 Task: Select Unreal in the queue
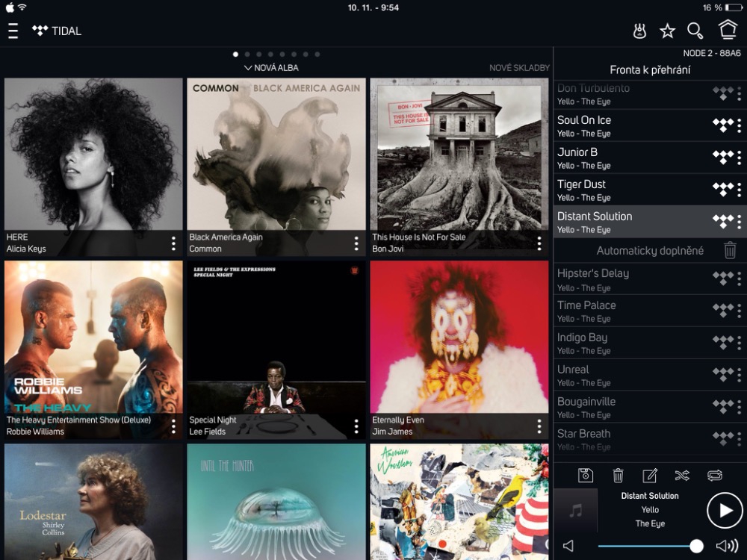(650, 375)
